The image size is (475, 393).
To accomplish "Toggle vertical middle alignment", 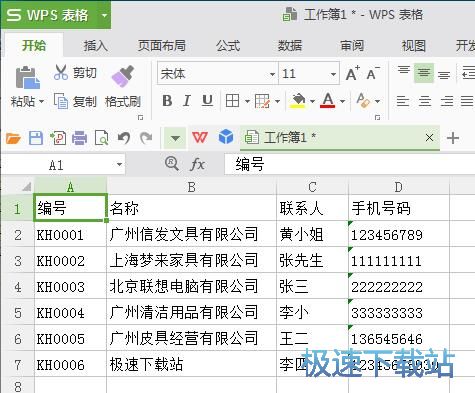I will (x=424, y=73).
